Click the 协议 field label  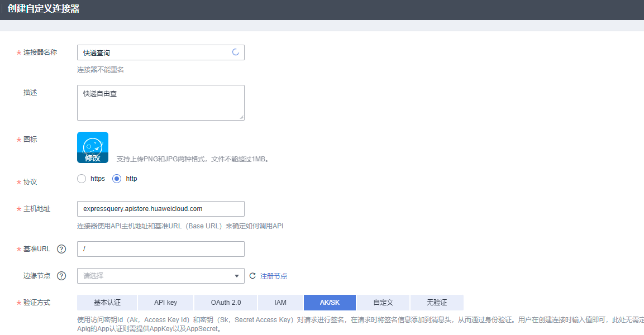pos(30,182)
